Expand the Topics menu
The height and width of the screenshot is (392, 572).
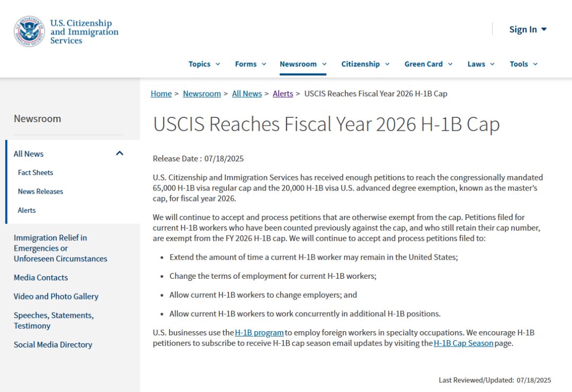click(x=204, y=64)
